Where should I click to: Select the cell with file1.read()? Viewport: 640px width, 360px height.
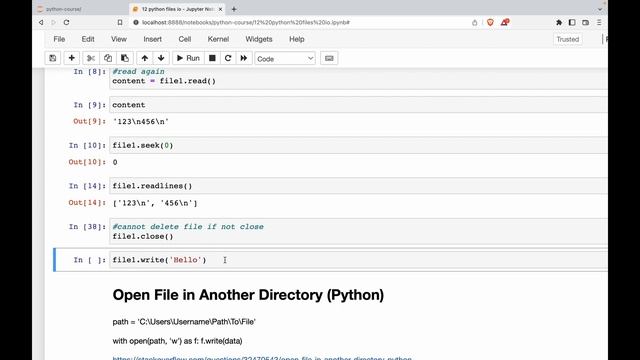tap(358, 78)
